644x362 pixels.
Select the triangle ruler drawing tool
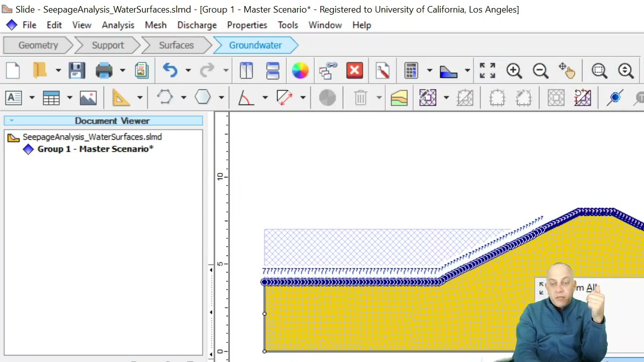[121, 98]
